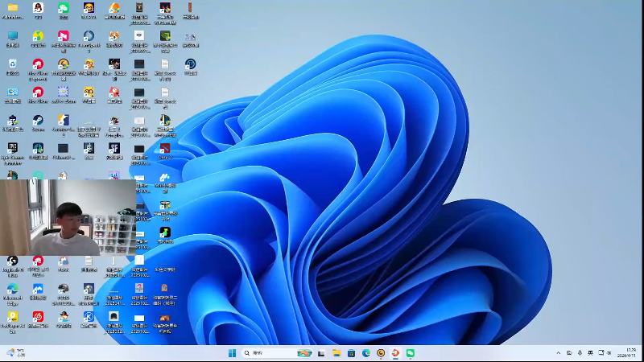Open Microsoft Edge desktop shortcut

click(x=13, y=289)
